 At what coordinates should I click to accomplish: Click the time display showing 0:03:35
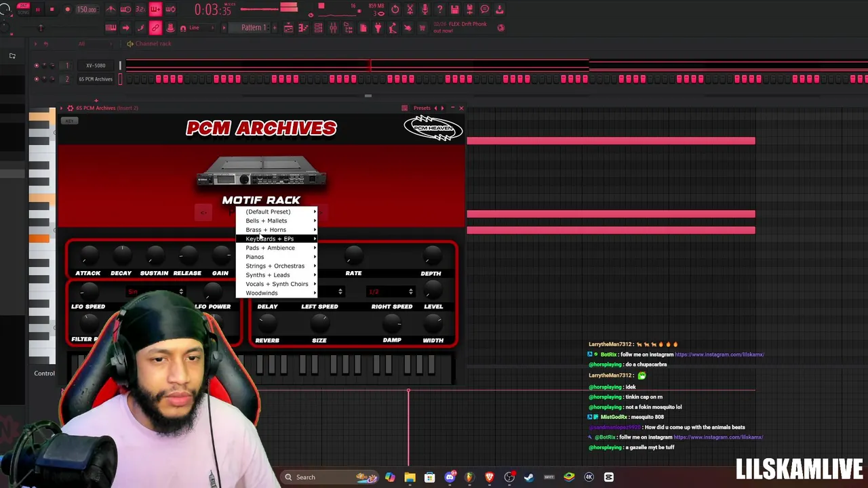tap(214, 9)
